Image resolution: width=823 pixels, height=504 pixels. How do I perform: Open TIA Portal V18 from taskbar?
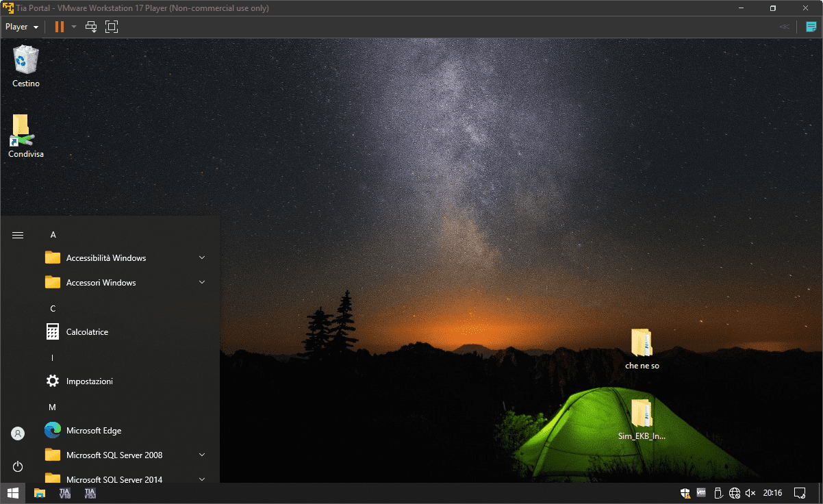(x=65, y=493)
